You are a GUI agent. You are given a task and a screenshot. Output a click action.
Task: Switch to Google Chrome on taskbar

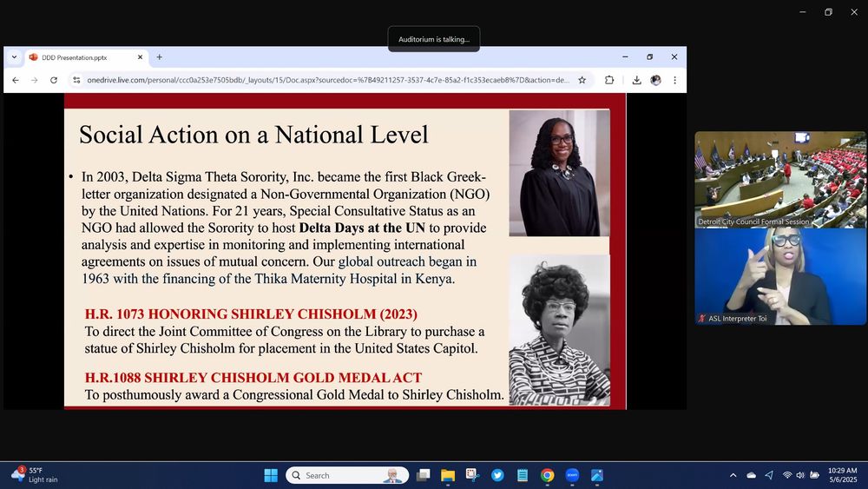[547, 475]
